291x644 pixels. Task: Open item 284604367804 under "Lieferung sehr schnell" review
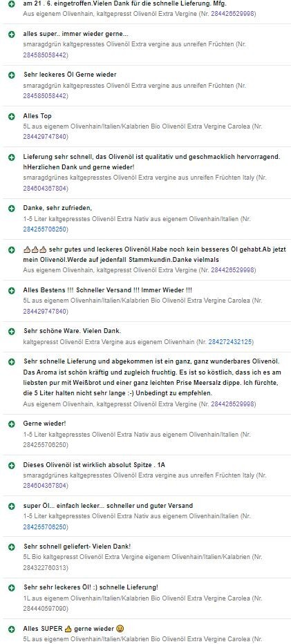(x=45, y=189)
